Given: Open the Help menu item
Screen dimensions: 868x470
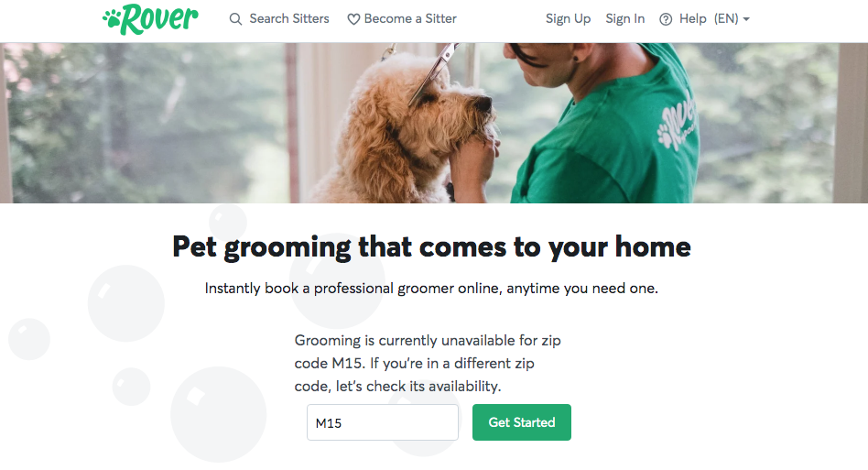Looking at the screenshot, I should point(692,19).
